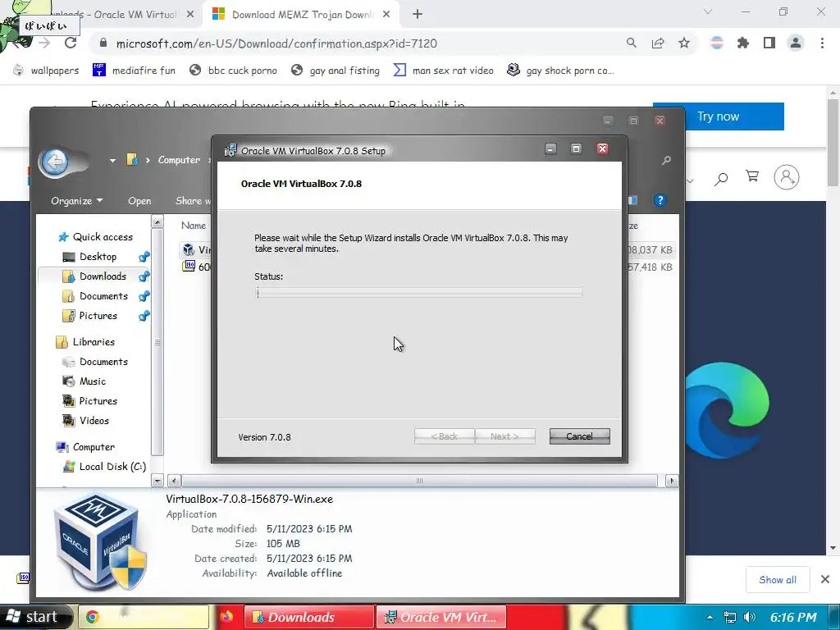Click Computer in the Explorer breadcrumb
840x630 pixels.
tap(179, 160)
